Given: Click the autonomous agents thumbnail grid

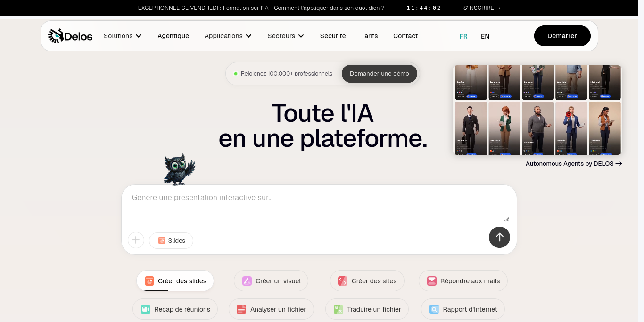Looking at the screenshot, I should pos(537,110).
